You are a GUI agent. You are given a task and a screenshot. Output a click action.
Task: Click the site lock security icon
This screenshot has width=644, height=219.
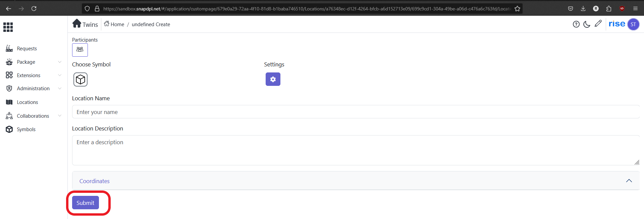(x=97, y=9)
